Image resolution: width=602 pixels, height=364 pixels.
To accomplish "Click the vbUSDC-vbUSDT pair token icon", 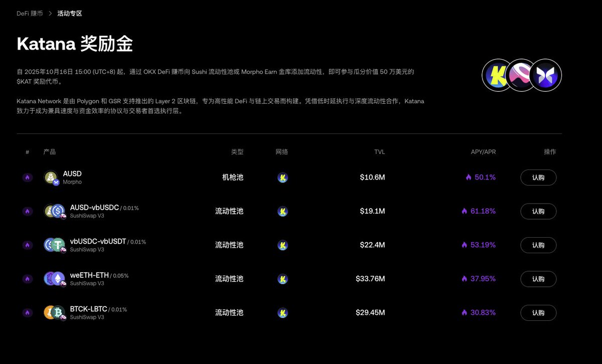I will click(x=55, y=245).
